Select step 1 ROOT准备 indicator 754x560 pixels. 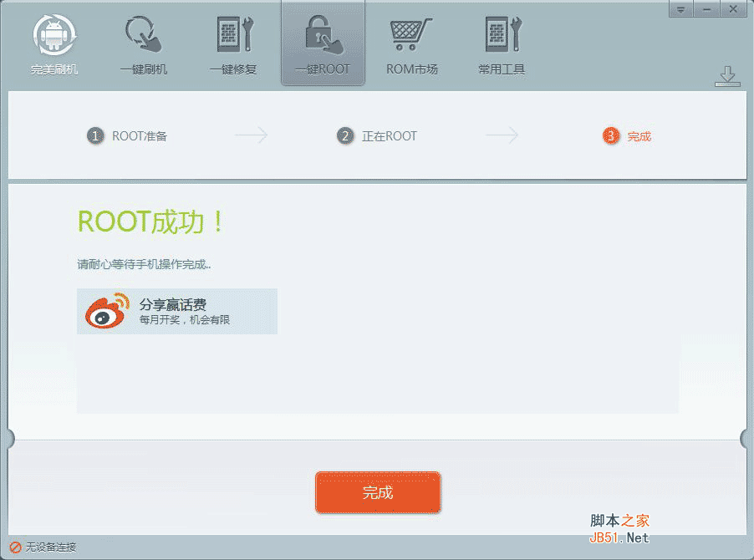[x=94, y=135]
